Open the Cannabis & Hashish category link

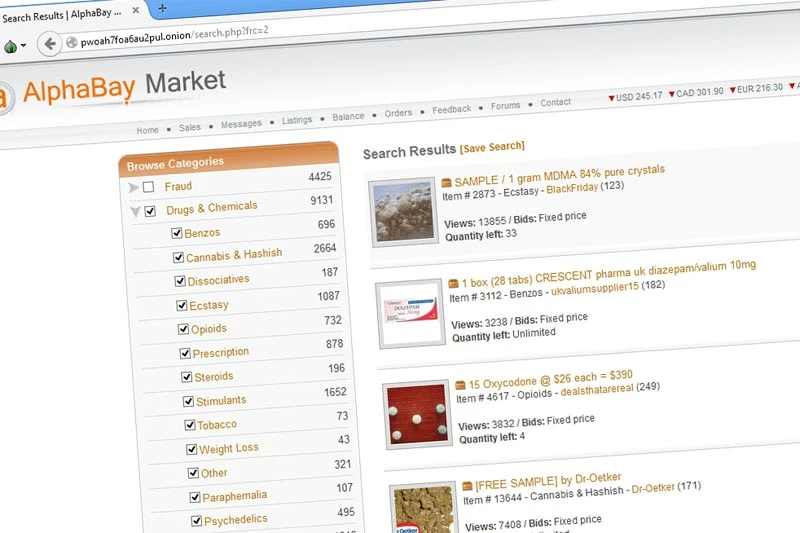234,255
